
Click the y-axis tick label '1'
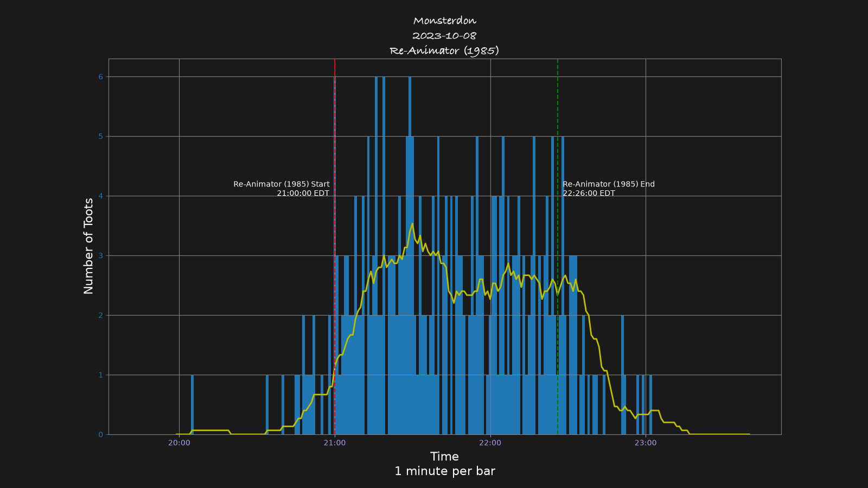[100, 375]
